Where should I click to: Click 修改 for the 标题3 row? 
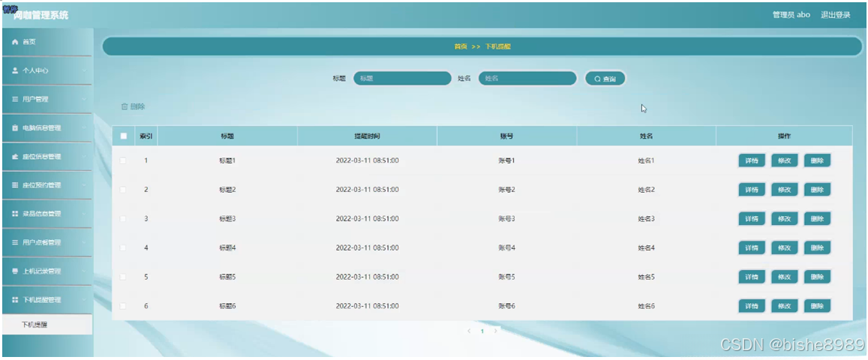point(785,219)
